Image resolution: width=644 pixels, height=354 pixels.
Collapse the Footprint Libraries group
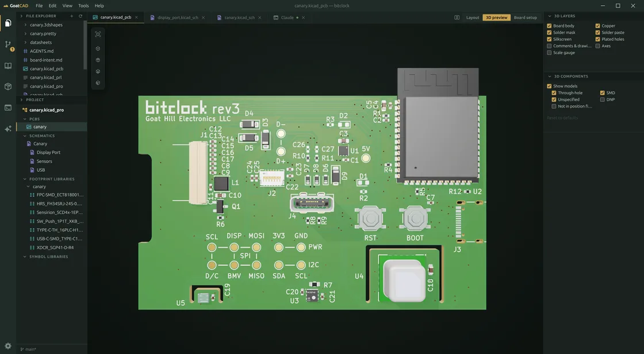pyautogui.click(x=25, y=179)
